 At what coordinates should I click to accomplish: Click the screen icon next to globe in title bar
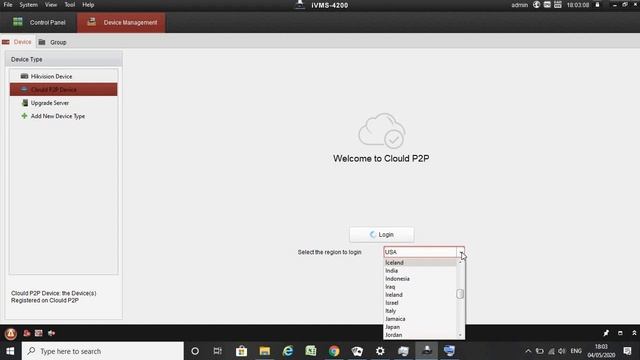(547, 5)
